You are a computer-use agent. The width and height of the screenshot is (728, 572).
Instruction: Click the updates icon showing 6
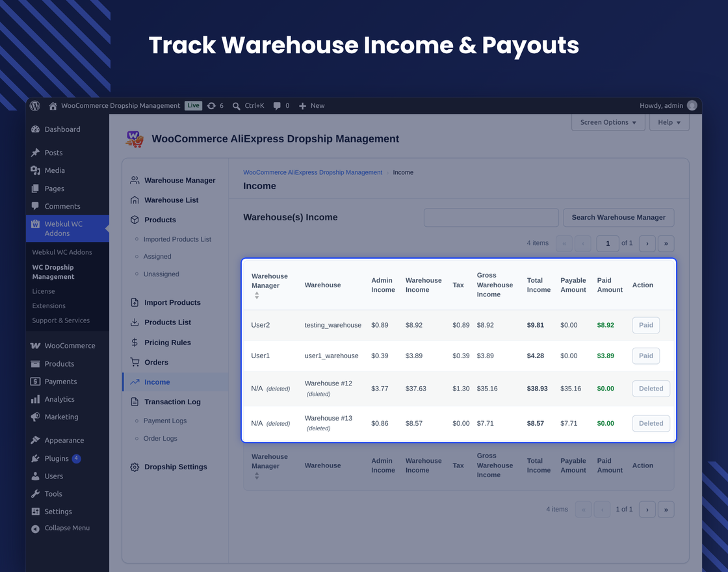211,106
